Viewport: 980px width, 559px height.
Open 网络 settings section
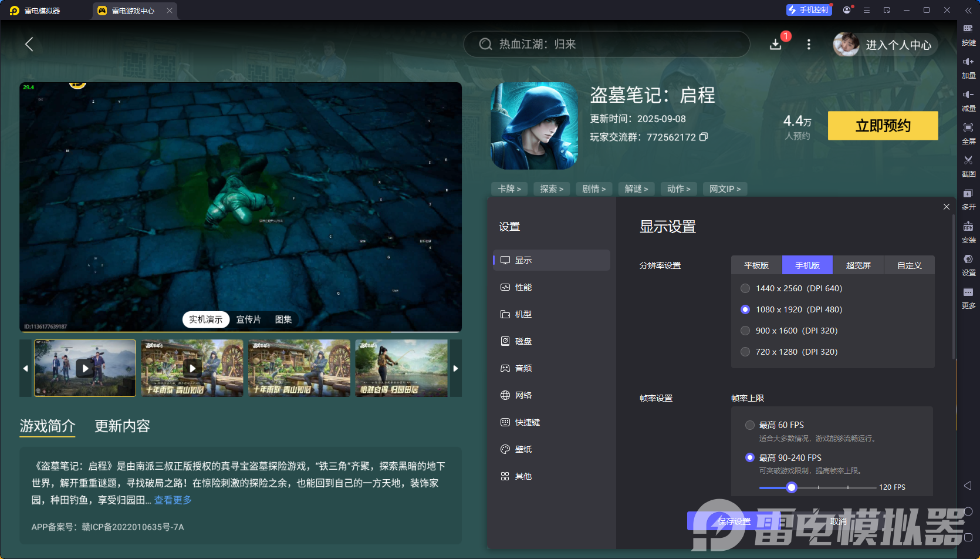coord(552,395)
